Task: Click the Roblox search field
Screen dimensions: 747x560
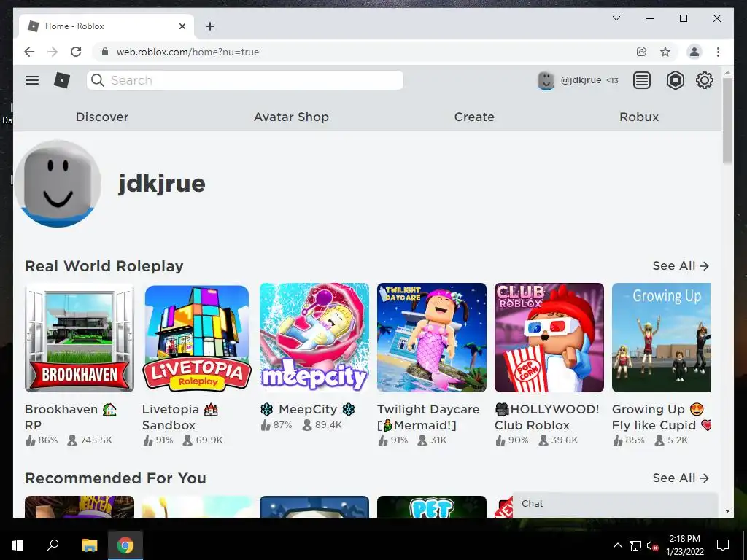Action: [245, 80]
